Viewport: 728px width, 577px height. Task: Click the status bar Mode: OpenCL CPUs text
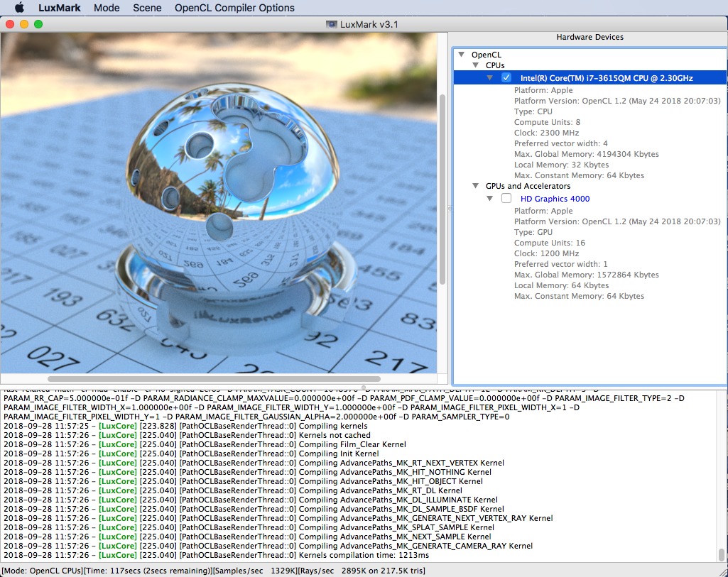pyautogui.click(x=43, y=571)
